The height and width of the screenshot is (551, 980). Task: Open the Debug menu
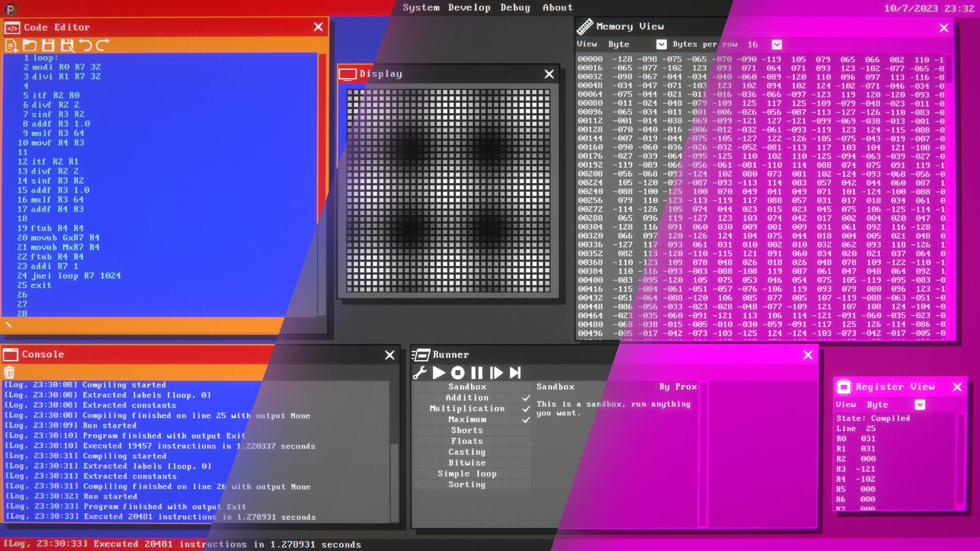point(515,7)
